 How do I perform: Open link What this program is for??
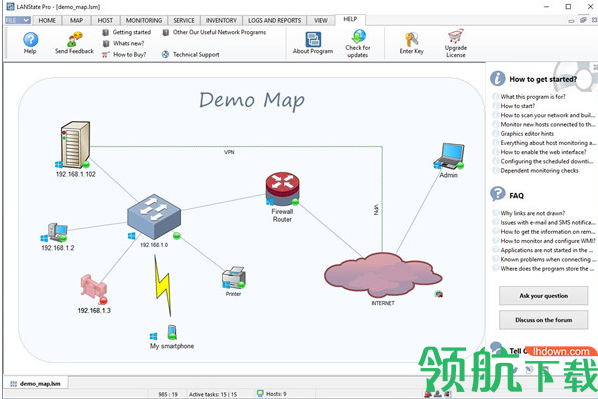point(533,97)
